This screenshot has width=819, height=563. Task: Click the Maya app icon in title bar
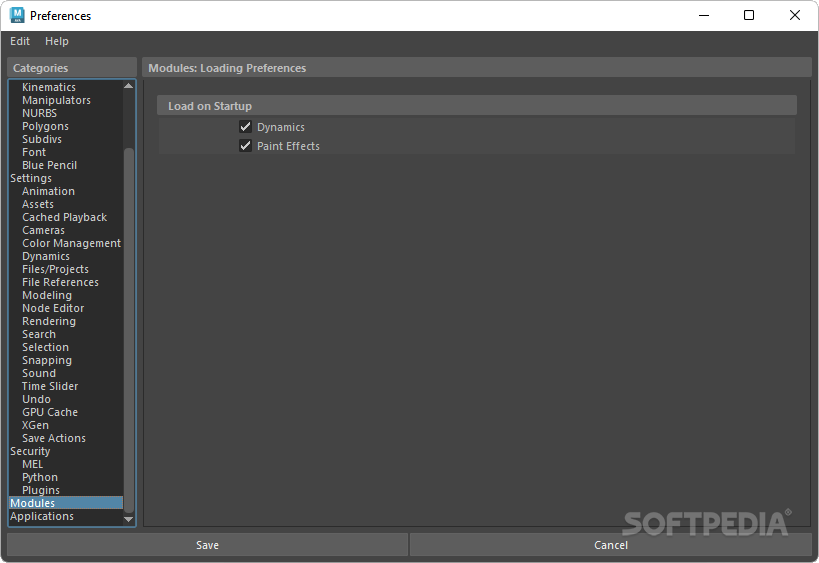pos(17,15)
